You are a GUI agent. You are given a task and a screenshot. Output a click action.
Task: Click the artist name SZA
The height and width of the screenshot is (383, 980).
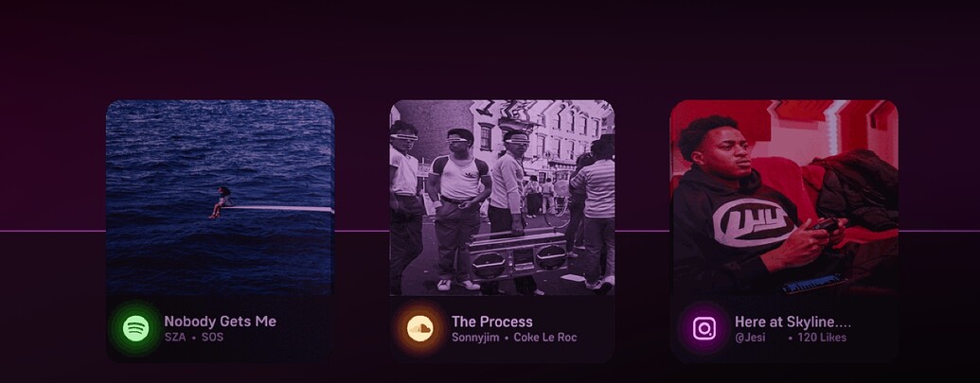click(x=175, y=338)
